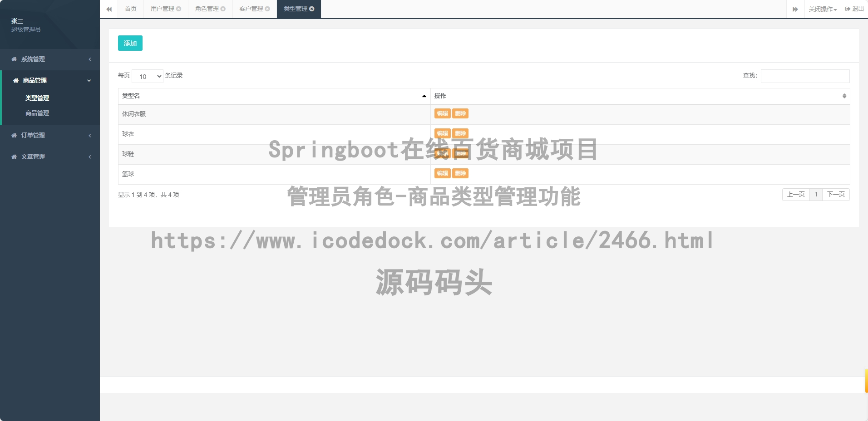Click the 添加 button
Viewport: 868px width, 421px height.
[130, 43]
